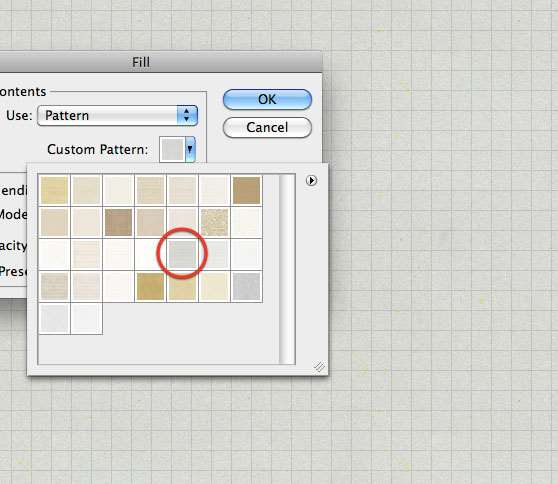The width and height of the screenshot is (558, 484).
Task: Select the dark tan swatch at end of first row
Action: click(x=247, y=190)
